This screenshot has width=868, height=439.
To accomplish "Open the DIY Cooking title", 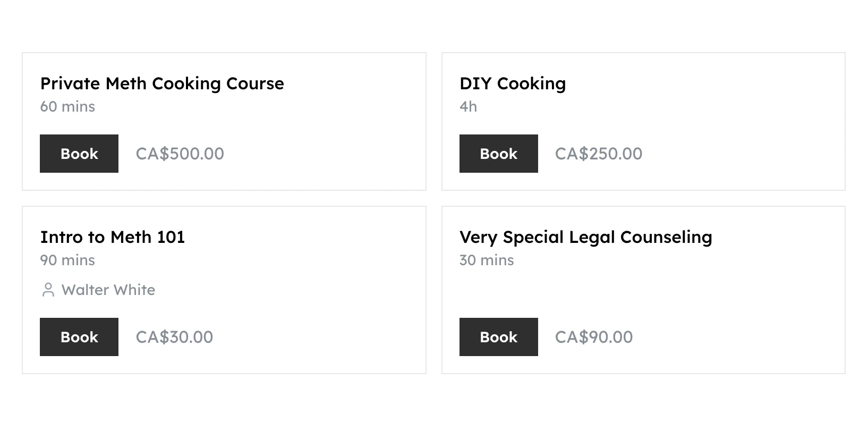I will [x=513, y=83].
